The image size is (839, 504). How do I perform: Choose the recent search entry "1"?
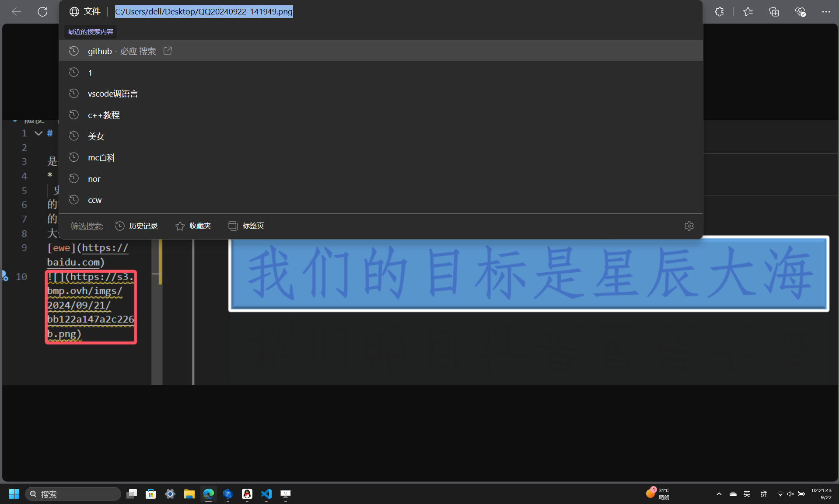tap(381, 73)
